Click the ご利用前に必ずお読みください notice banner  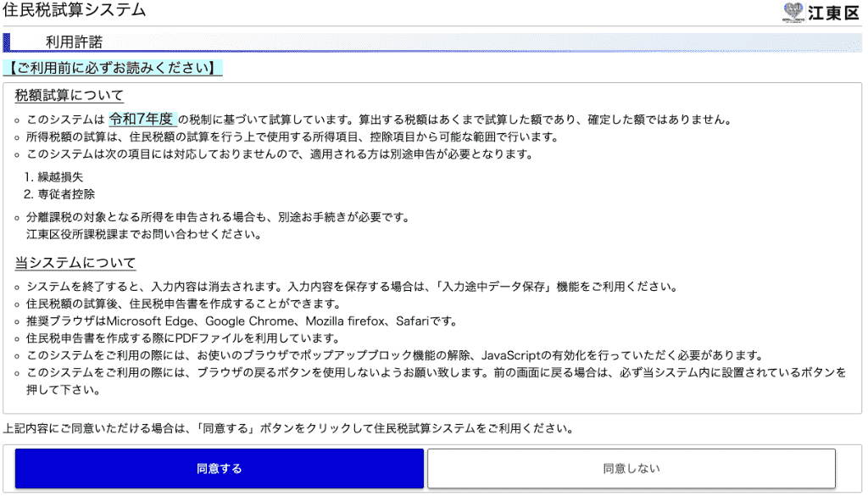(x=113, y=68)
